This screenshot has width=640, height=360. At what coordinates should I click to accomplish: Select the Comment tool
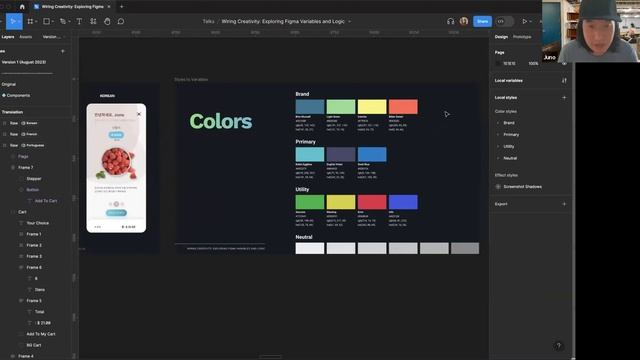pos(121,21)
